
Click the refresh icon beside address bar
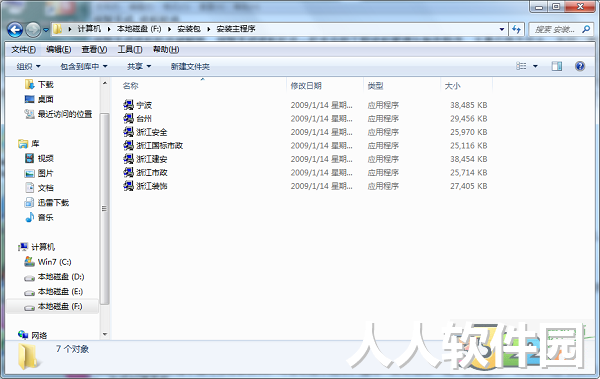coord(516,29)
